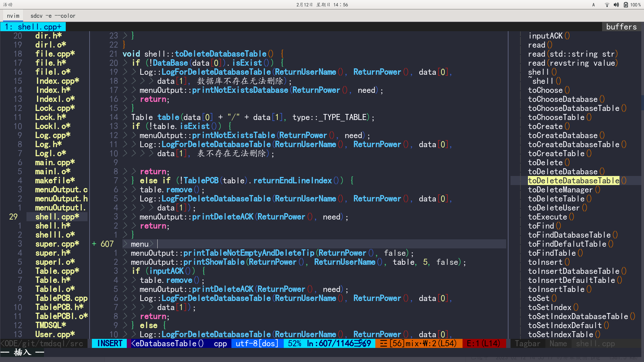Jump to toSetIndexDatabaseTable() tag
Viewport: 644px width, 362px height.
coord(582,316)
